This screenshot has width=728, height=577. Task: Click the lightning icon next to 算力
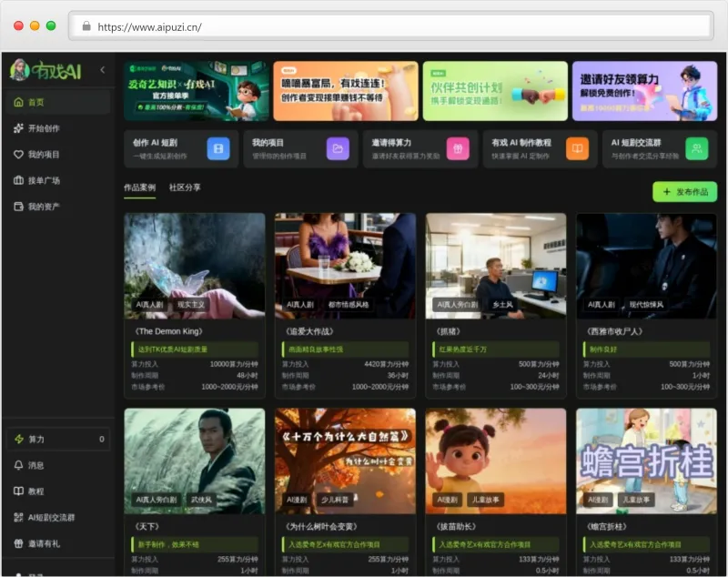pos(18,439)
